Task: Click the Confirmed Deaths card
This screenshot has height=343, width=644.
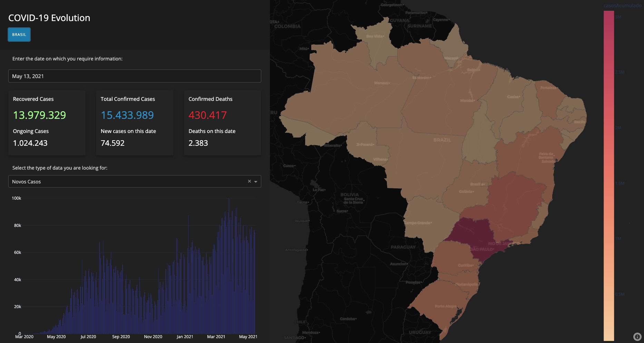Action: 222,123
